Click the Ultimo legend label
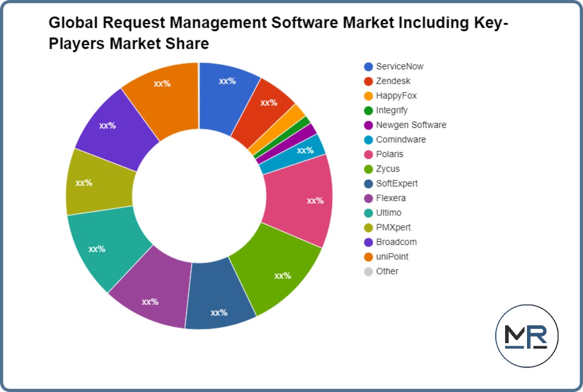The width and height of the screenshot is (583, 392). click(389, 213)
